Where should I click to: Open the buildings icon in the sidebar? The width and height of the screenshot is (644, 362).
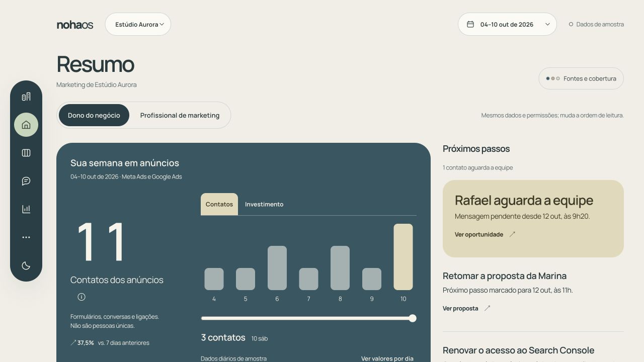click(x=26, y=97)
